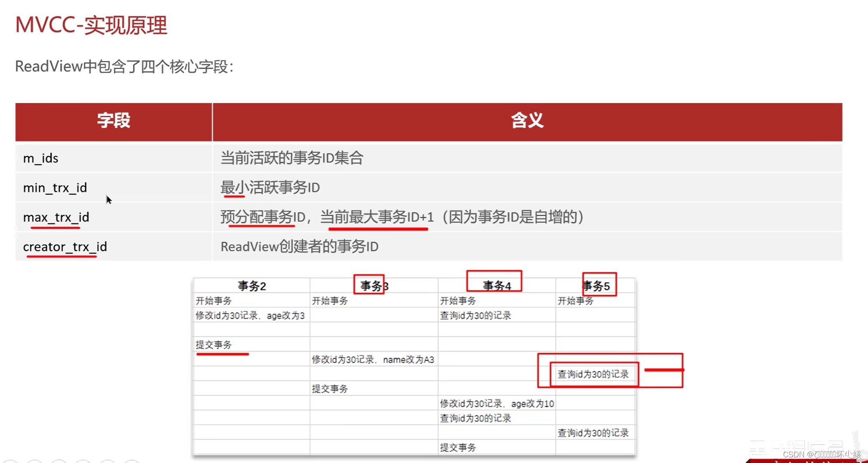Click "提交事务" in the 事务4 column
868x463 pixels.
point(458,448)
